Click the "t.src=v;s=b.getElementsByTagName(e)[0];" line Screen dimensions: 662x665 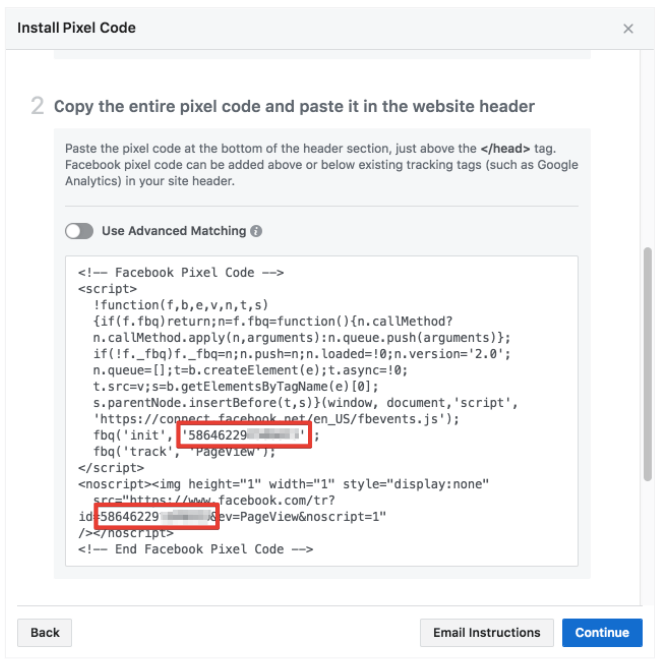pyautogui.click(x=235, y=386)
